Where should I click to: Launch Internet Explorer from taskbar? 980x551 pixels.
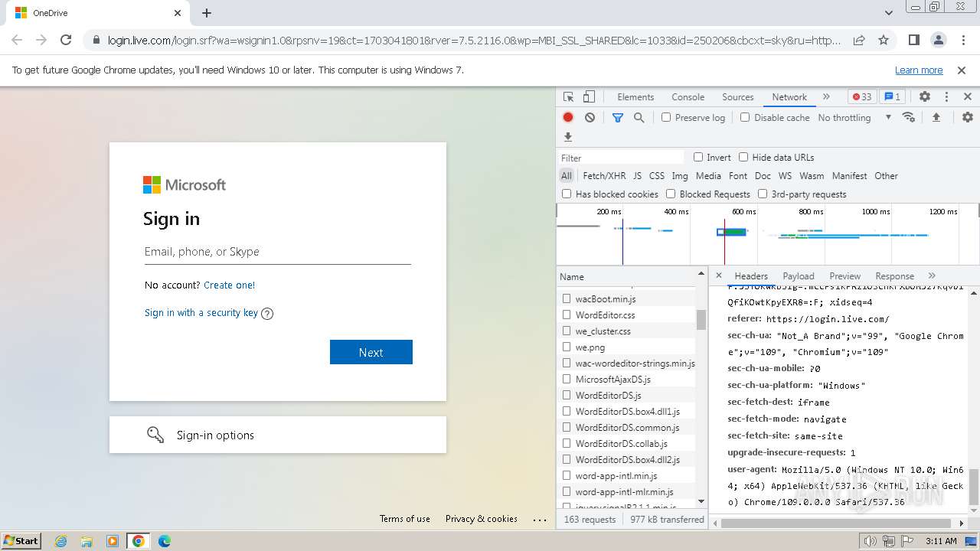click(x=60, y=541)
